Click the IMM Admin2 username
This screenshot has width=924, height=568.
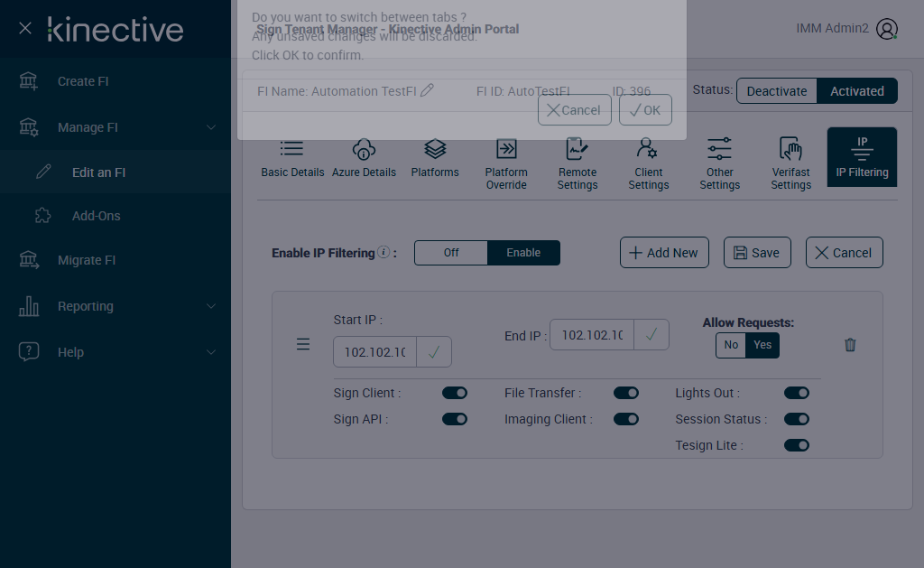832,28
